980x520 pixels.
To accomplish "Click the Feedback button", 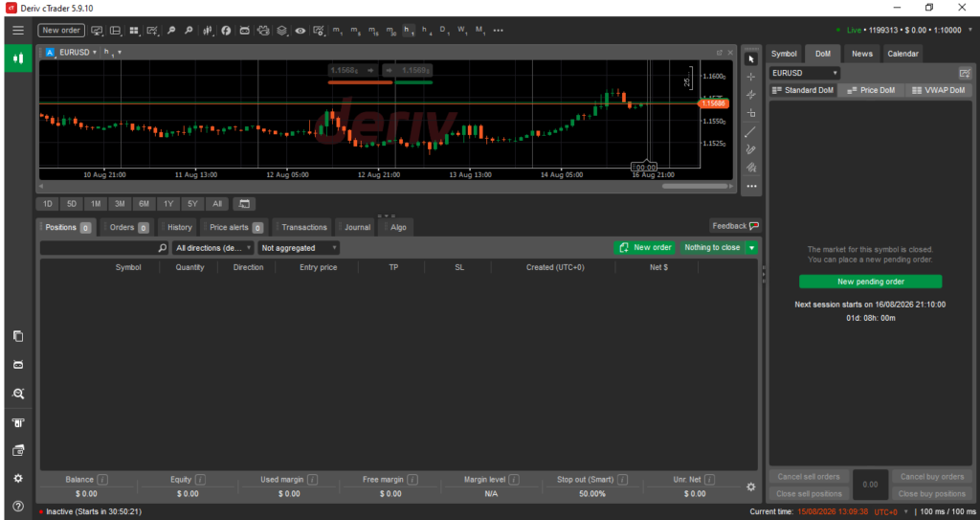I will click(x=735, y=226).
